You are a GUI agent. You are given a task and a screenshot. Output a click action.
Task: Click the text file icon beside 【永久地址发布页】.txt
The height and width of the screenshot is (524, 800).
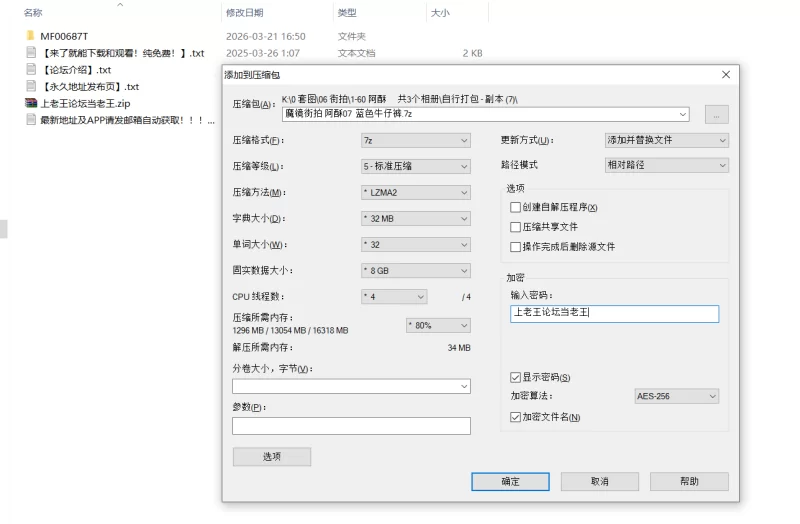point(31,86)
